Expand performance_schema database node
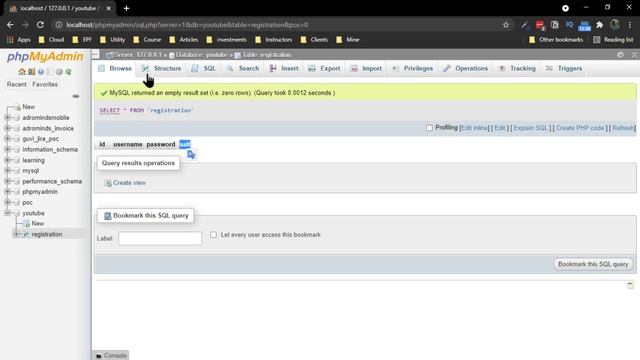640x360 pixels. point(7,181)
